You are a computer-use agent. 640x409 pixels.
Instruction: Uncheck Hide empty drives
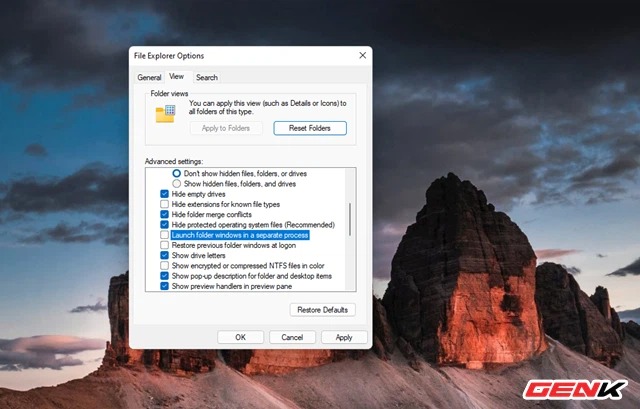pos(165,194)
